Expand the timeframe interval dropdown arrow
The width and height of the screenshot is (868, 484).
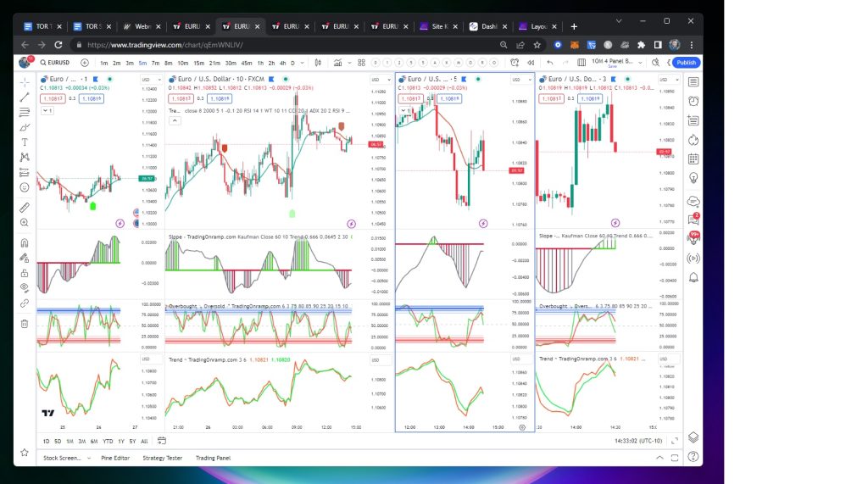click(x=303, y=62)
